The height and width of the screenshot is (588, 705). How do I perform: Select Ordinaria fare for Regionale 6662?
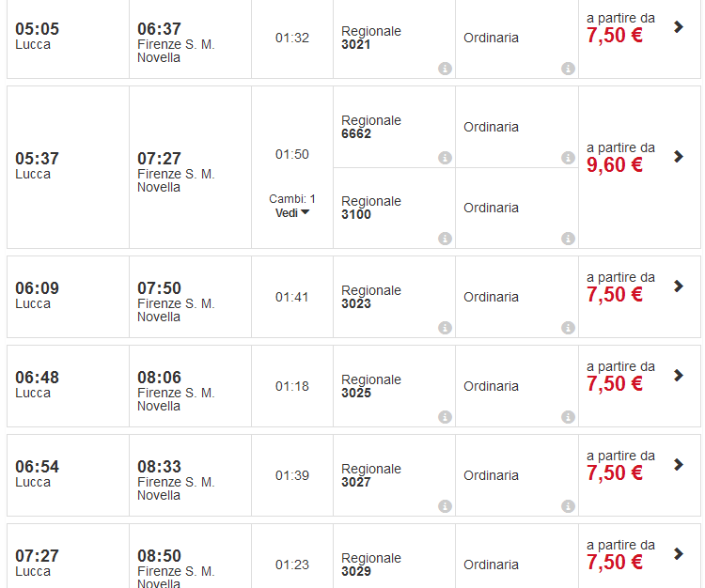(491, 127)
